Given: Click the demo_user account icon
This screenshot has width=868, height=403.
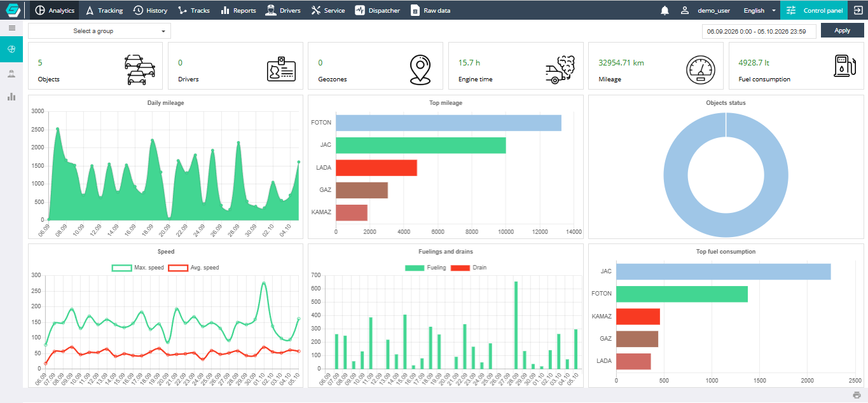Looking at the screenshot, I should point(685,10).
